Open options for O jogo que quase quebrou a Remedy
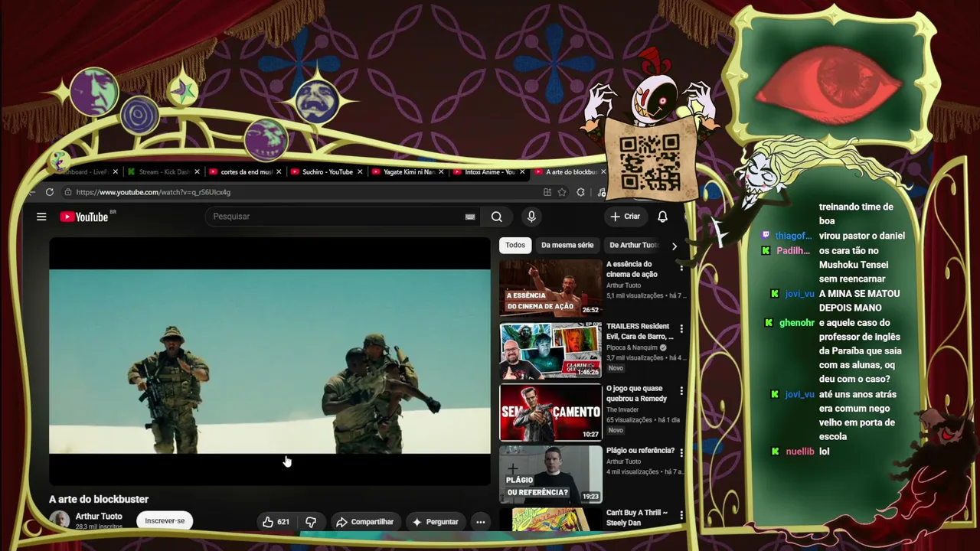Screen dimensions: 980x551 point(681,391)
